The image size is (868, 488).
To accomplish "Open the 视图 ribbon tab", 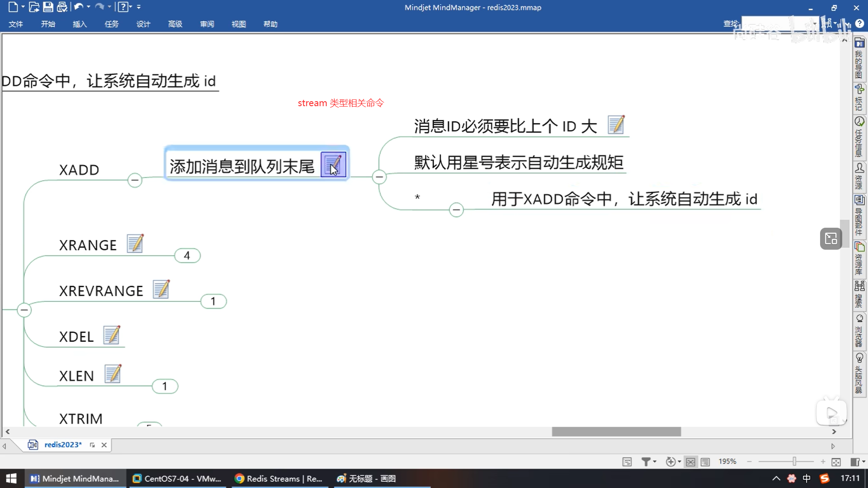I will pos(238,24).
